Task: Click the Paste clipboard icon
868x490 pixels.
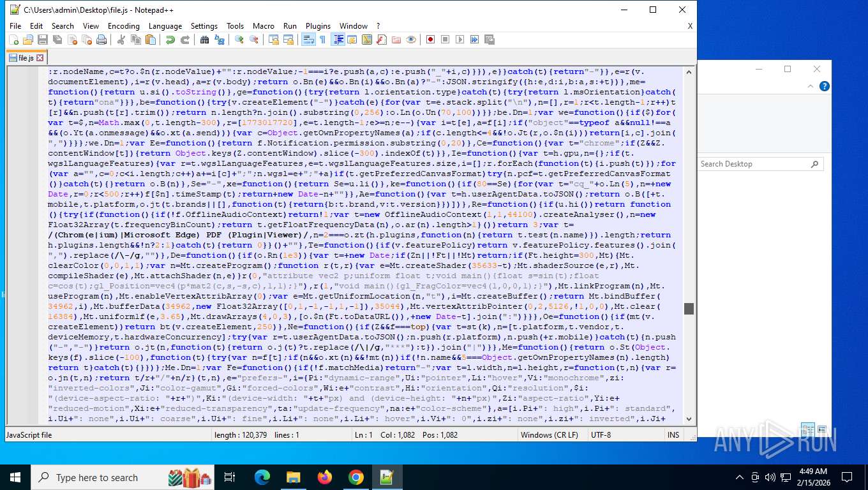Action: pos(151,40)
